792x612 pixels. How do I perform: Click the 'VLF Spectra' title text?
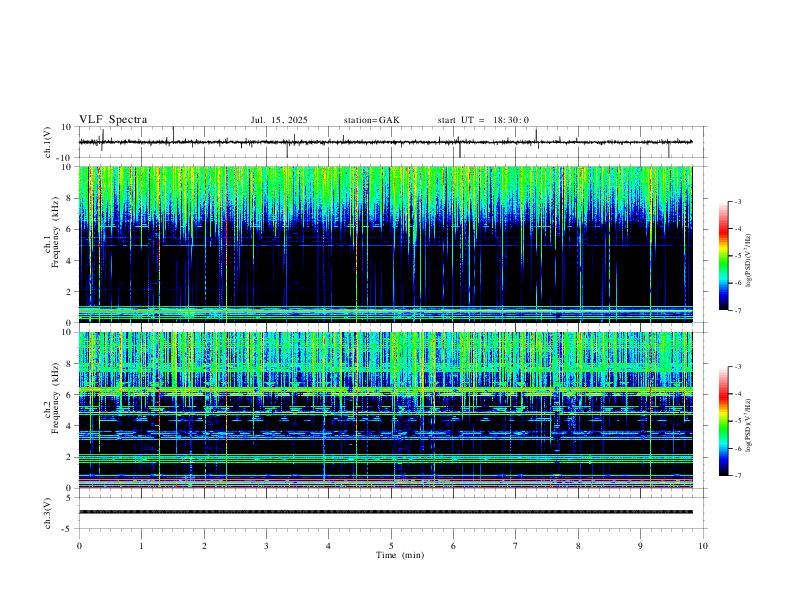(113, 120)
